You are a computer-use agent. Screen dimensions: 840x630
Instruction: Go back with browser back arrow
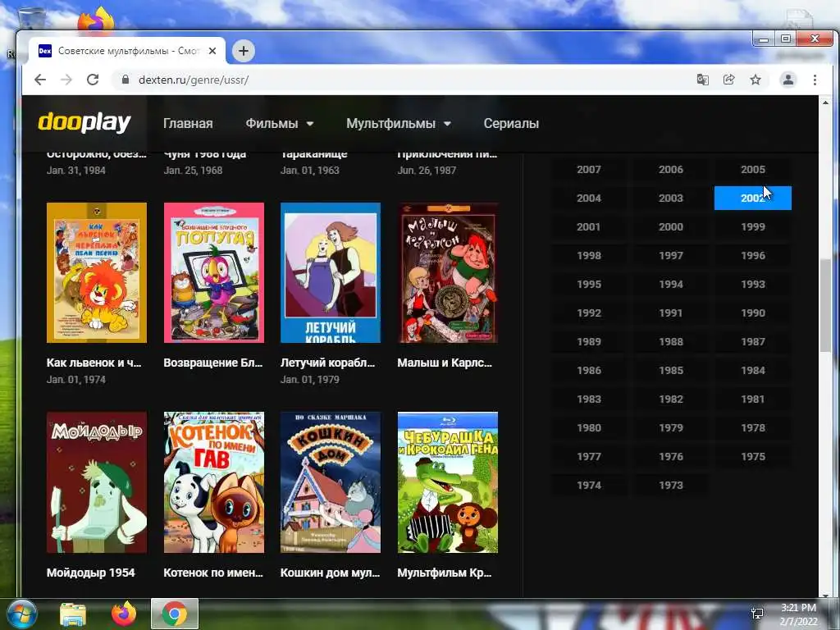coord(40,80)
